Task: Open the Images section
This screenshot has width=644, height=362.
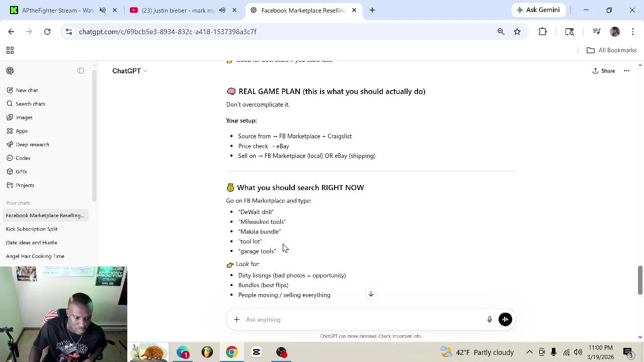Action: pos(46,117)
